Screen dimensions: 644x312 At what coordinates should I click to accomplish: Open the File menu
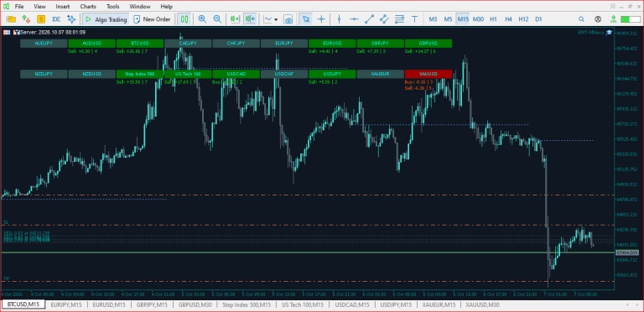[19, 7]
